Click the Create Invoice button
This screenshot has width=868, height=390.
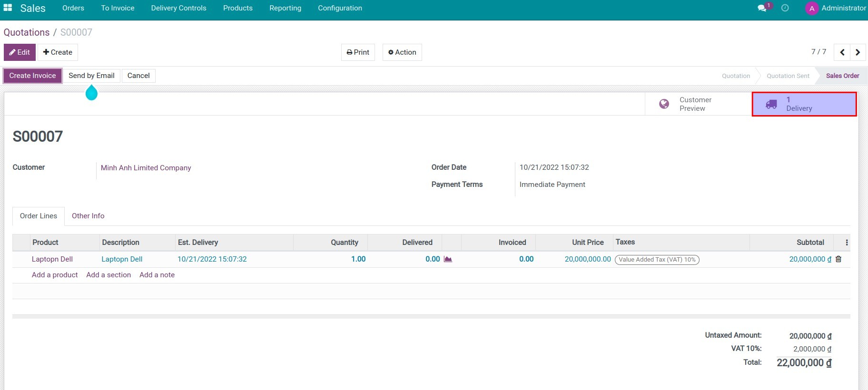32,76
